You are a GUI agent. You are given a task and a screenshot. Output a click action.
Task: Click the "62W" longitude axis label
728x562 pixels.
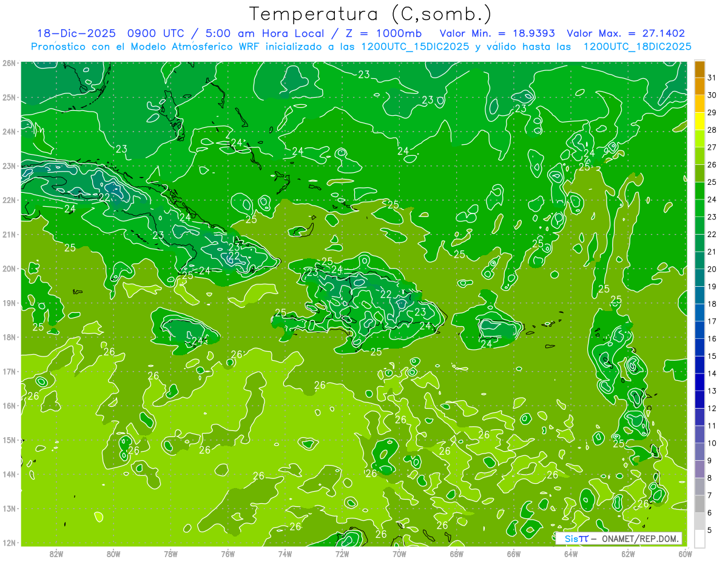coord(628,554)
